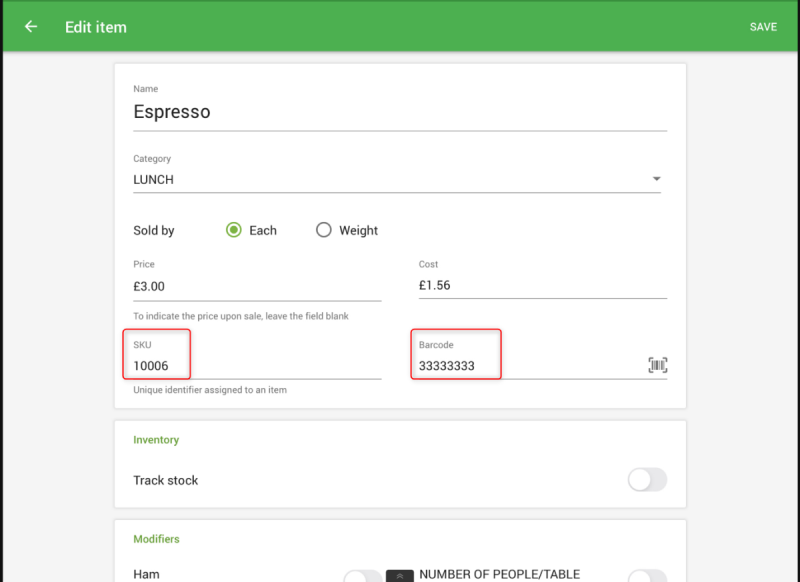This screenshot has width=800, height=582.
Task: Click the Barcode field with 33333333
Action: pos(530,366)
